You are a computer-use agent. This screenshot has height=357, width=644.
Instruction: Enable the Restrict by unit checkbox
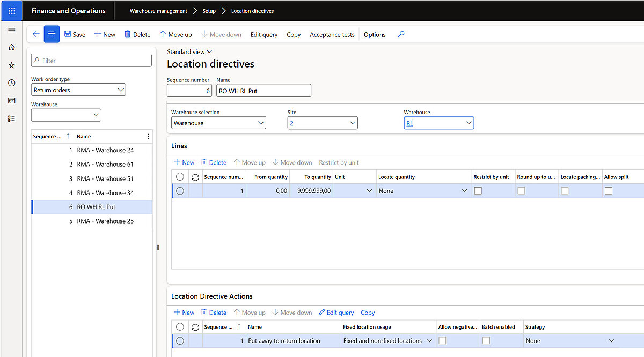tap(478, 190)
